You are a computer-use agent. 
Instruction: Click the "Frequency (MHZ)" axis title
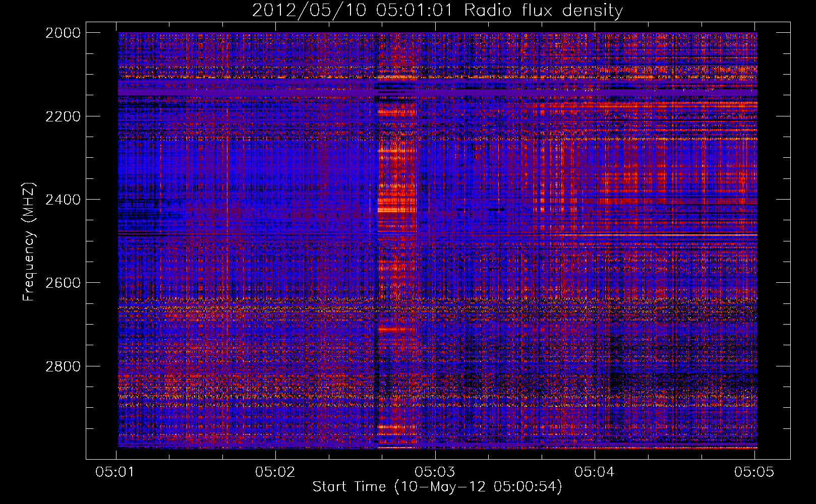click(29, 241)
